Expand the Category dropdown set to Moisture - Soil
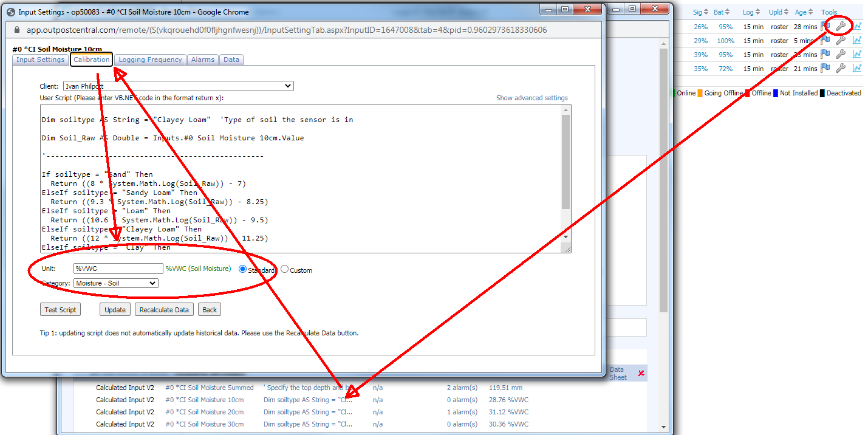 (115, 283)
